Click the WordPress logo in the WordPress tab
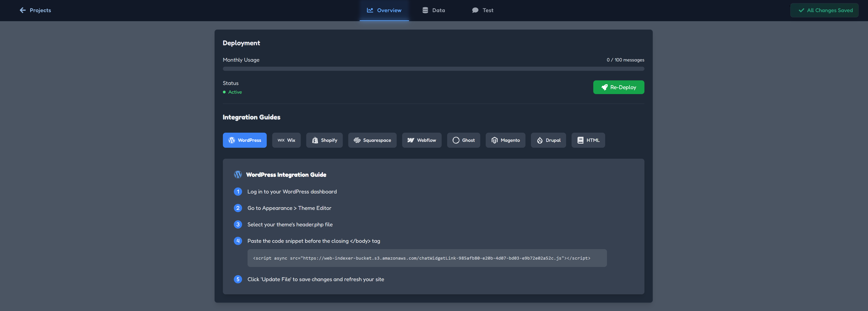Screen dimensions: 868x311 click(232, 140)
